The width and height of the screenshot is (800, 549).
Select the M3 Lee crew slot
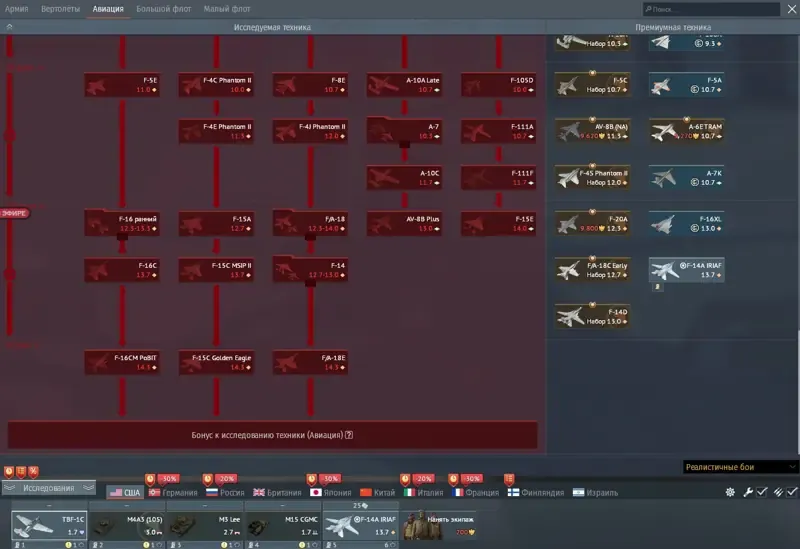(205, 525)
